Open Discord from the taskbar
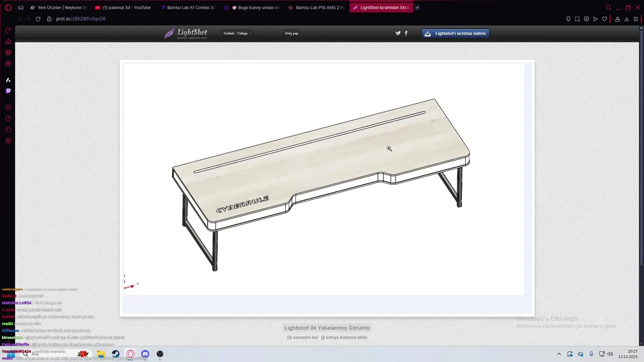Viewport: 644px width, 362px height. (x=145, y=354)
